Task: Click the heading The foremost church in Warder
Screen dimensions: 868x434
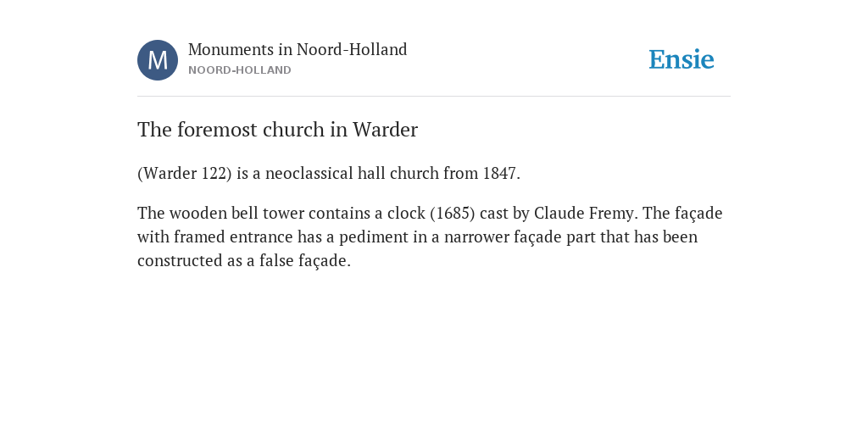Action: (x=277, y=130)
